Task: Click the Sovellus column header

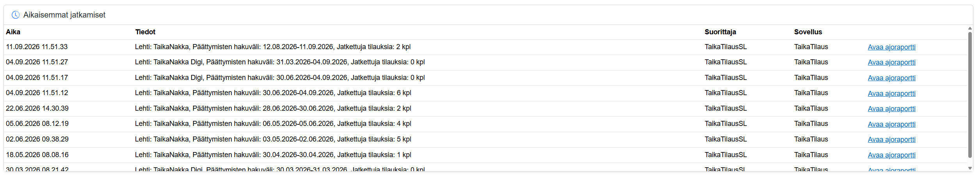Action: (808, 32)
